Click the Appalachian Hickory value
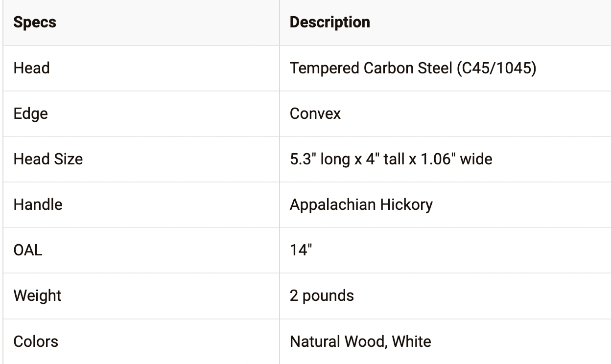Screen dimensions: 611x364 tap(361, 205)
